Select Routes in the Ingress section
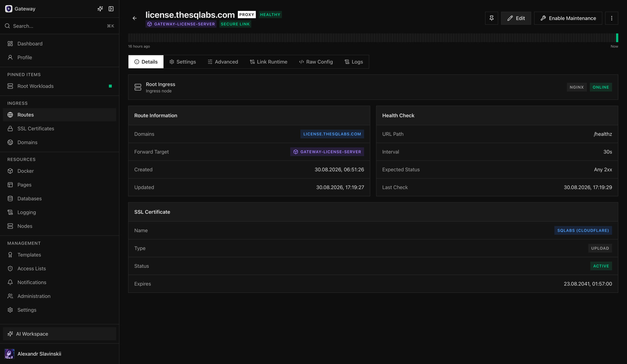Image resolution: width=627 pixels, height=364 pixels. pyautogui.click(x=60, y=115)
